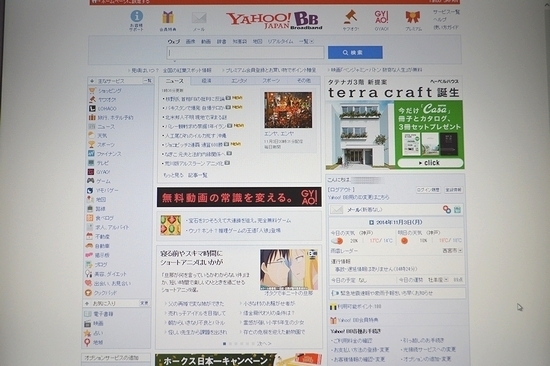
Task: Click the 自動車 car icon in sidebar
Action: (x=89, y=246)
